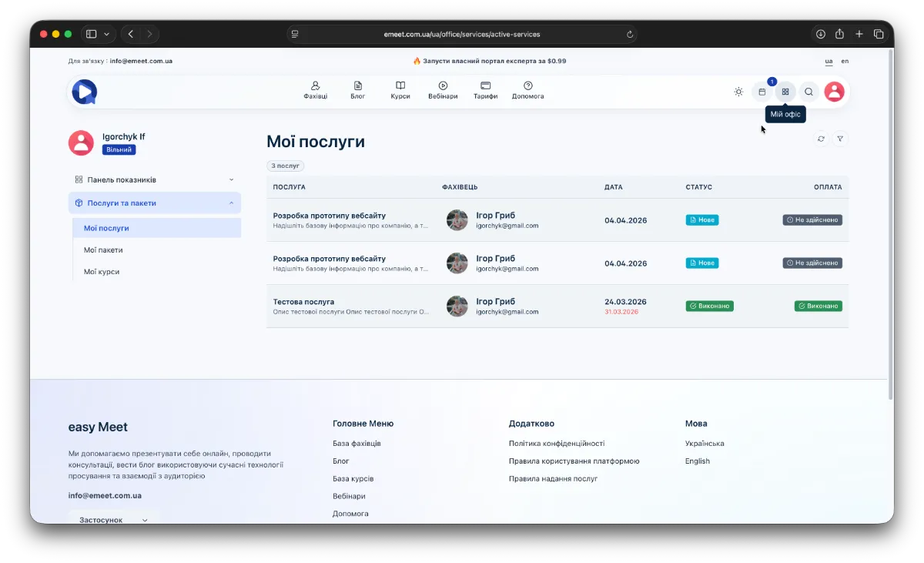Open the calendar icon with notification badge
The width and height of the screenshot is (924, 563).
[x=762, y=92]
